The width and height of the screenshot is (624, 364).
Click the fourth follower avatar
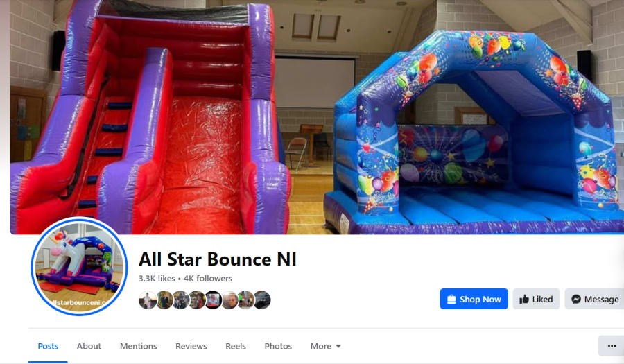pyautogui.click(x=196, y=300)
